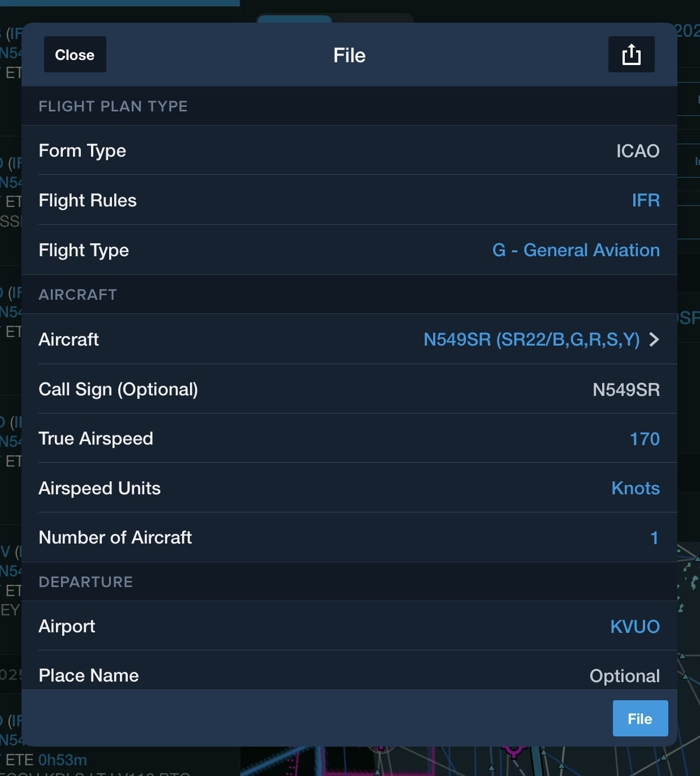Select the Aircraft section header

[x=77, y=294]
